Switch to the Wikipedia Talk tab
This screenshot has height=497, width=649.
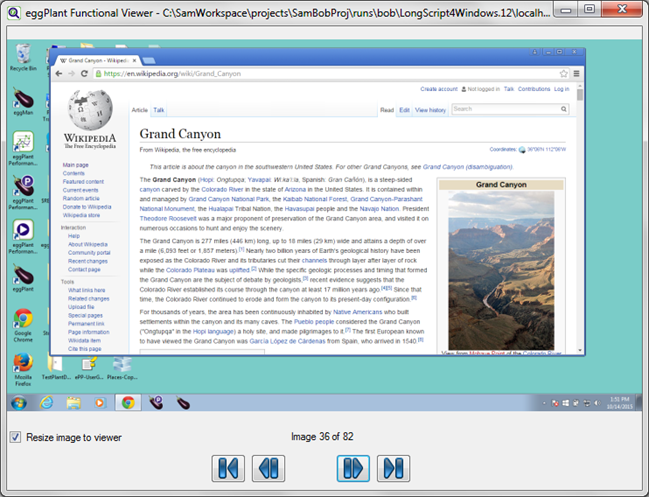tap(159, 110)
